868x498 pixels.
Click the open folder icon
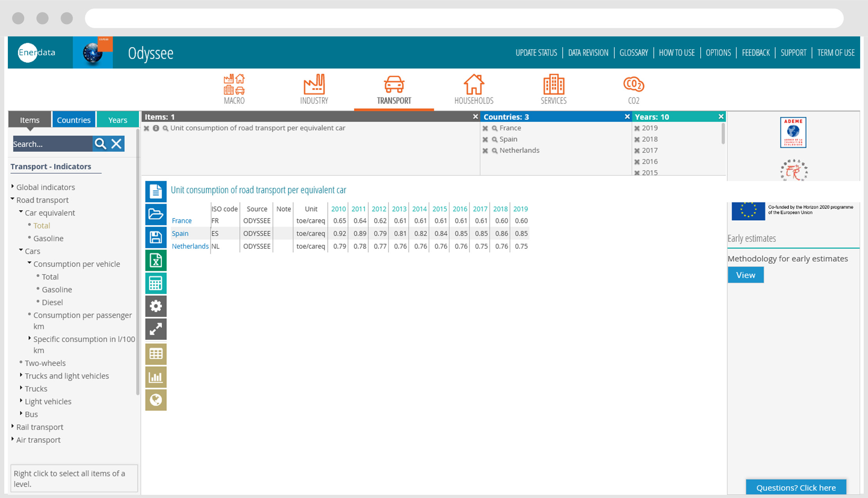[x=156, y=214]
